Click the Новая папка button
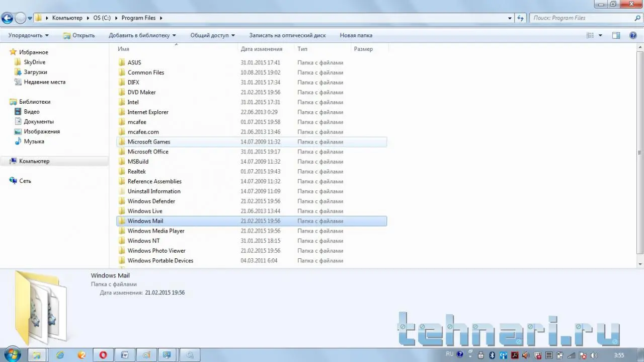 pos(356,35)
